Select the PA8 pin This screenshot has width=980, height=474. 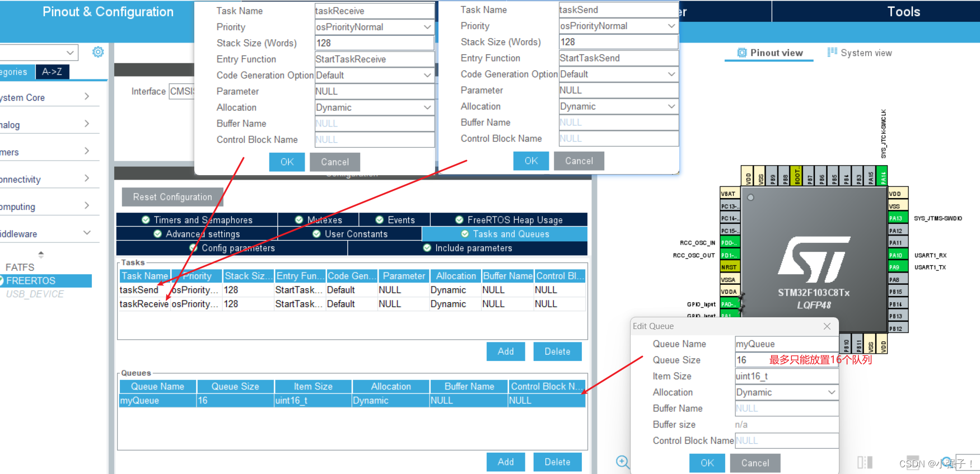click(898, 280)
